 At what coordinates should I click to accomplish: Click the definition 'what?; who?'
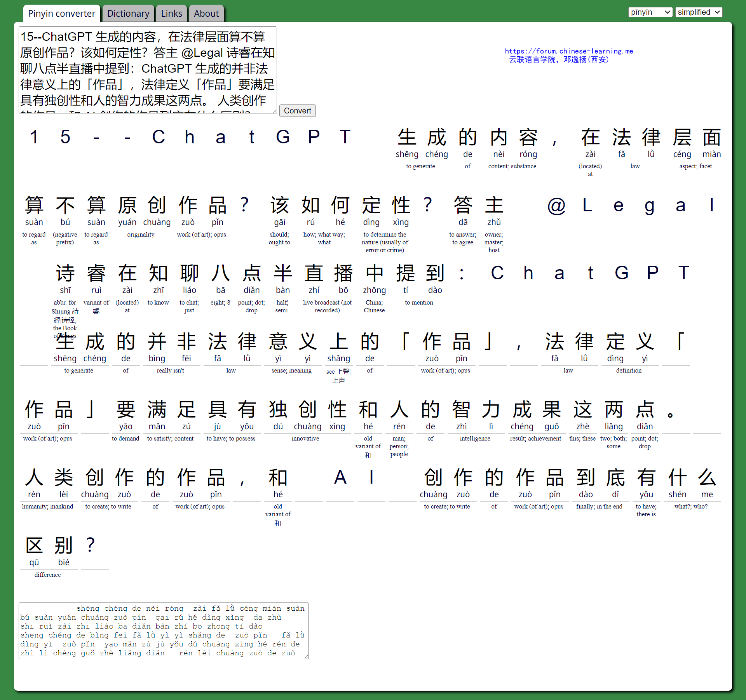pyautogui.click(x=691, y=507)
